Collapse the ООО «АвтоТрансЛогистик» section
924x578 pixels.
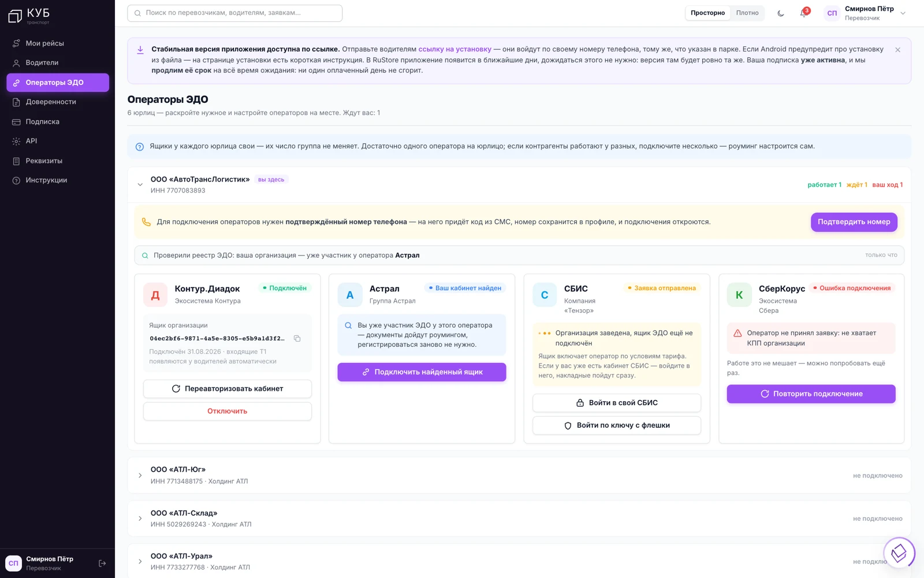coord(140,185)
